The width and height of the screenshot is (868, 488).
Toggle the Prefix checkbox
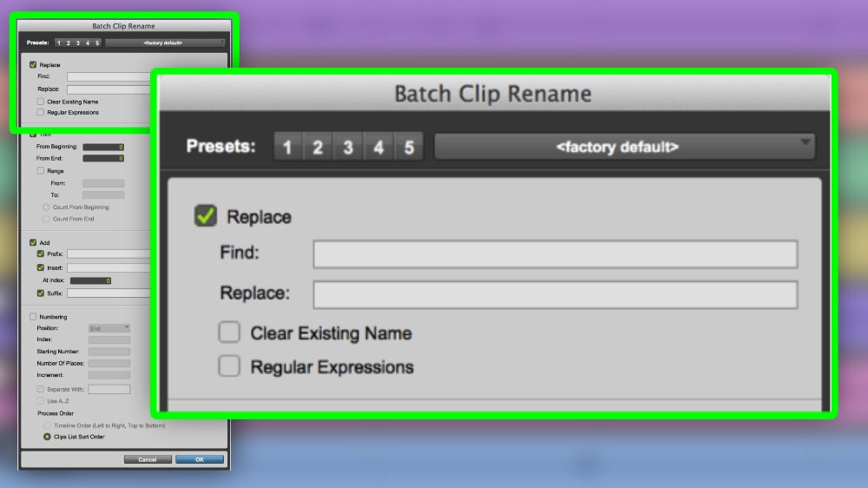tap(41, 254)
